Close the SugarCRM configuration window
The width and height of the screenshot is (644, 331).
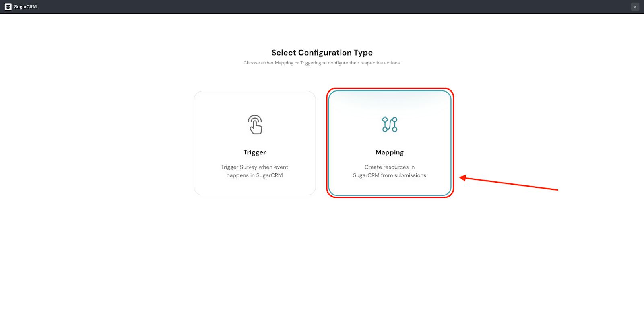[635, 7]
